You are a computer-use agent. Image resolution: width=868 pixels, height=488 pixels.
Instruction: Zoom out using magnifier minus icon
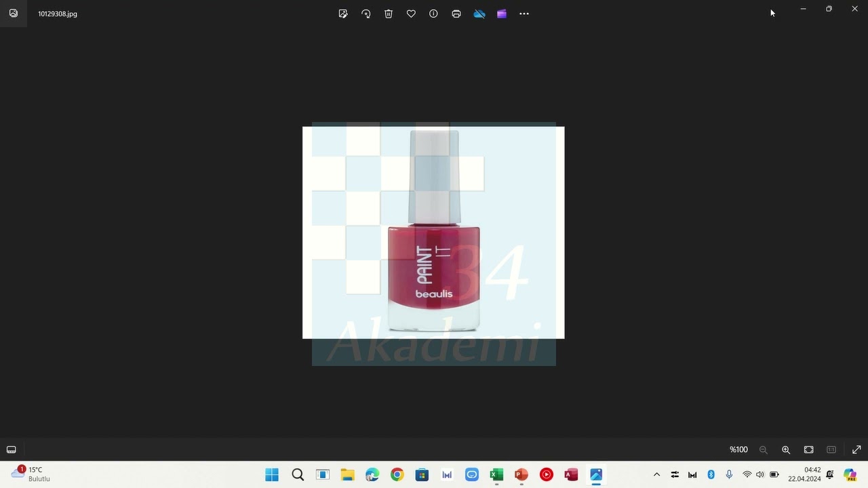764,449
